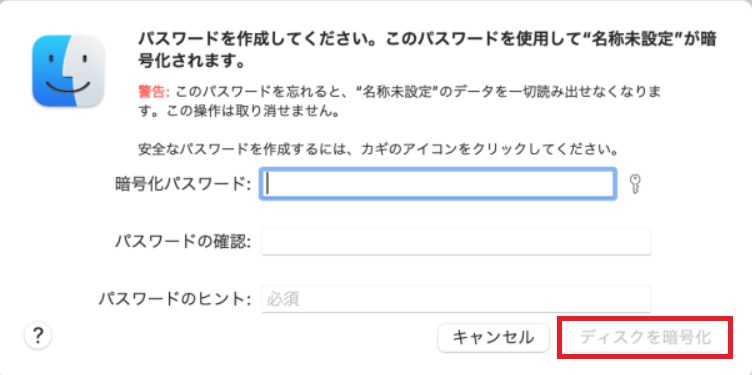Open help with the question mark button

coord(38,337)
